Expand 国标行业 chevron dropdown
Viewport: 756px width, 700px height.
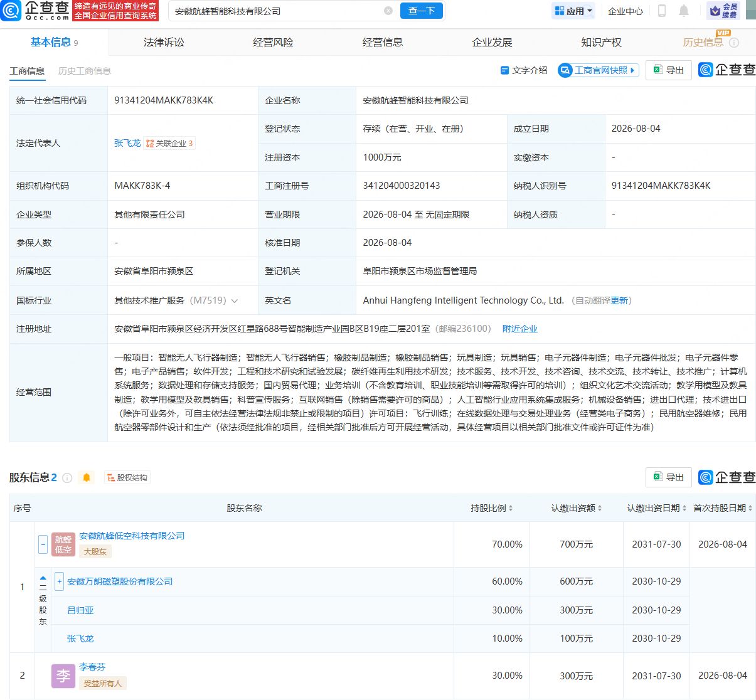point(235,301)
